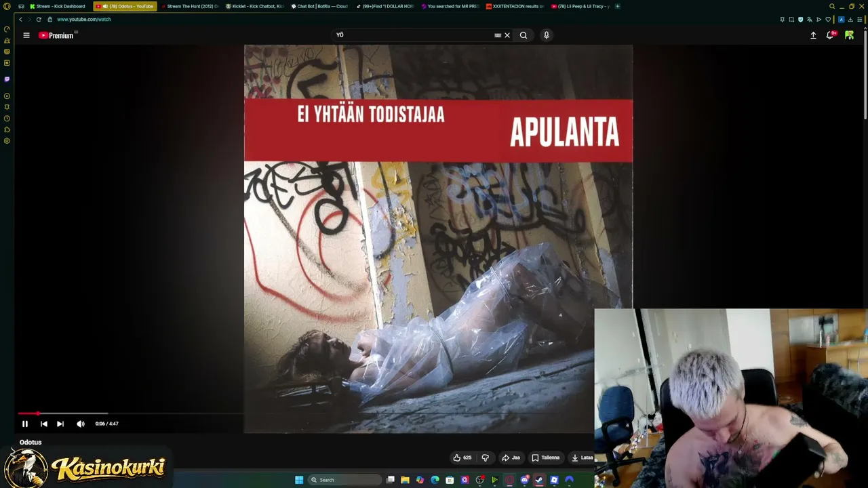This screenshot has width=868, height=488.
Task: Open the YouTube create/upload button
Action: tap(813, 35)
